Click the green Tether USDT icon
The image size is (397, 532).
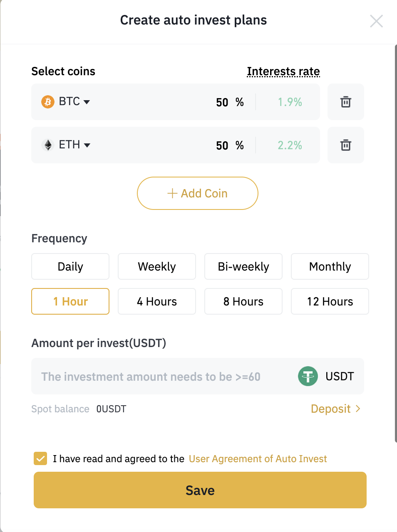coord(308,377)
